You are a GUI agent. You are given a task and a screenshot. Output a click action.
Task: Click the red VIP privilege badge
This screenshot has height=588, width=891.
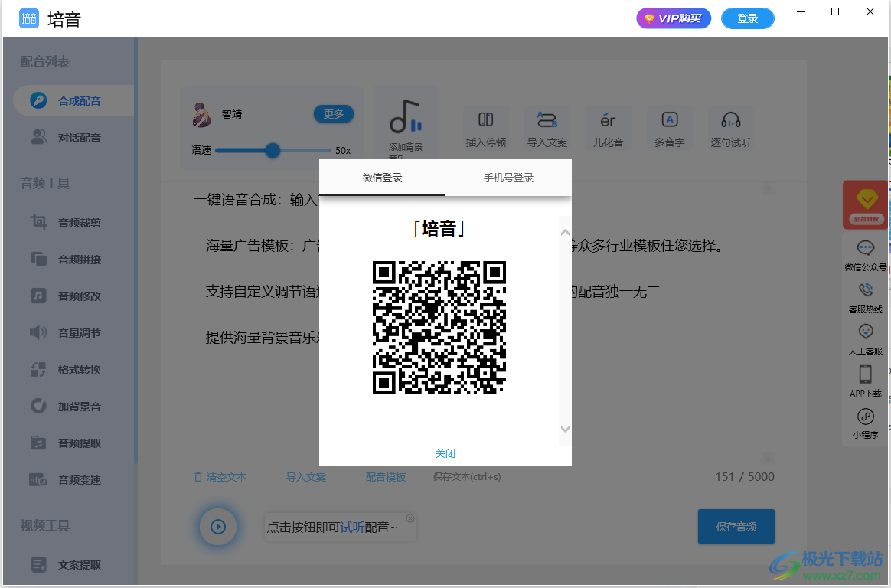click(x=866, y=204)
